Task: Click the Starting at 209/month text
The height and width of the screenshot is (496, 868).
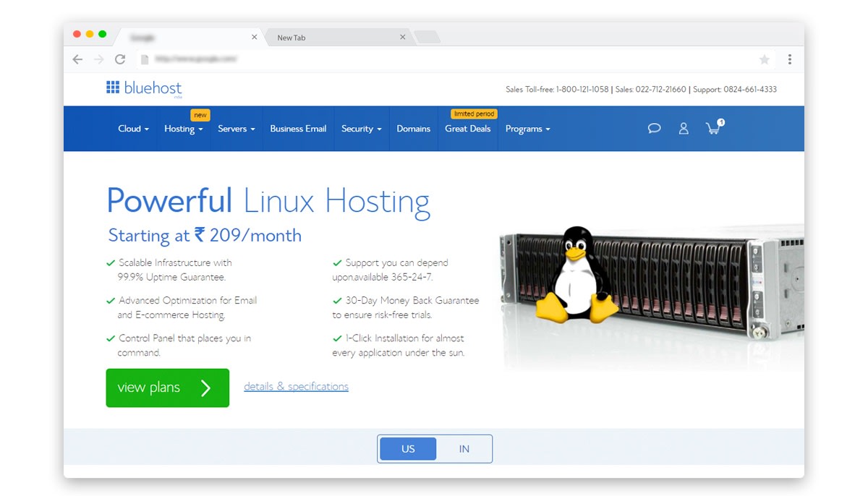Action: [x=205, y=235]
